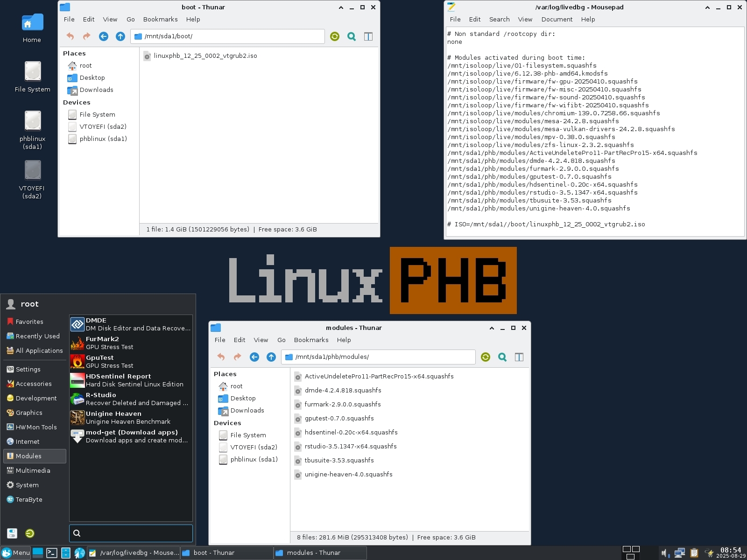This screenshot has height=560, width=747.
Task: Select phblinux (sda1) in modules Thunar sidebar
Action: coord(249,459)
